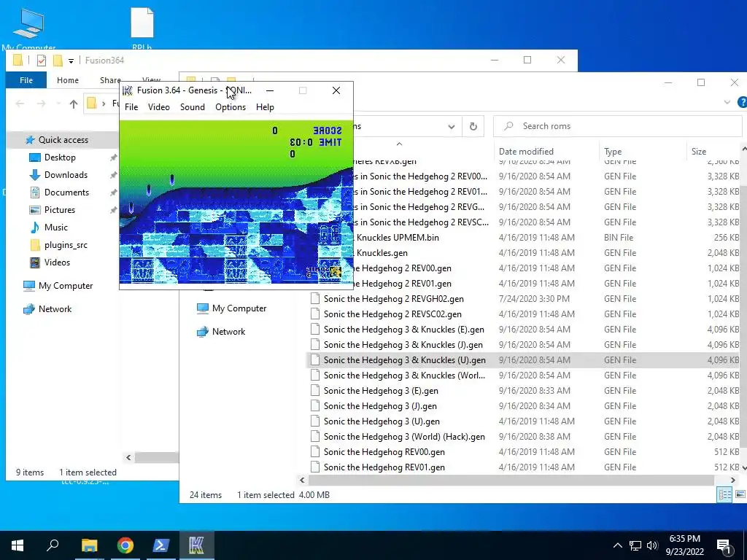Open Videos folder in Fusion364 sidebar
The width and height of the screenshot is (747, 560).
(57, 262)
